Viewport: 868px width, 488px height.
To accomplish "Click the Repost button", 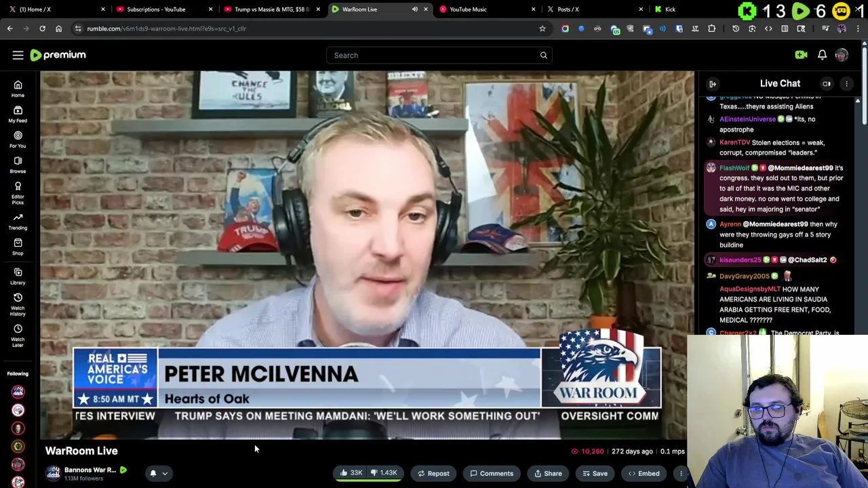I will [433, 474].
